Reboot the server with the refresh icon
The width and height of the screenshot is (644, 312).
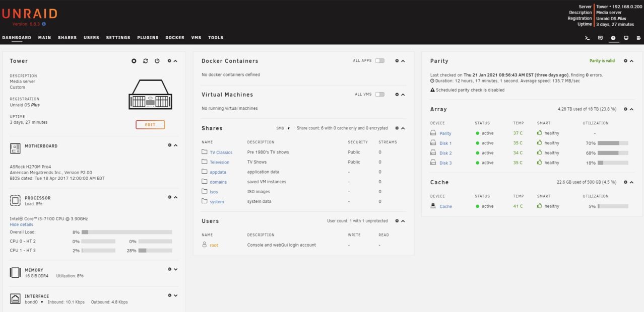pos(146,61)
